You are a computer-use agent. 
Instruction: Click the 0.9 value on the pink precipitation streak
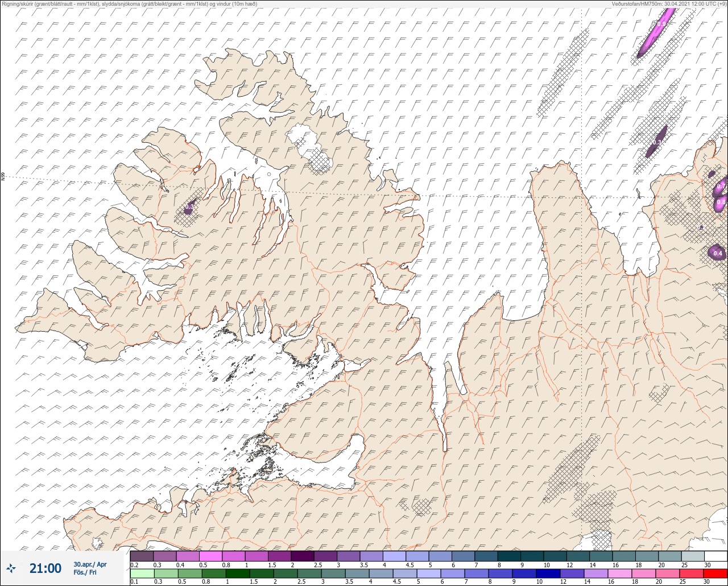click(661, 24)
